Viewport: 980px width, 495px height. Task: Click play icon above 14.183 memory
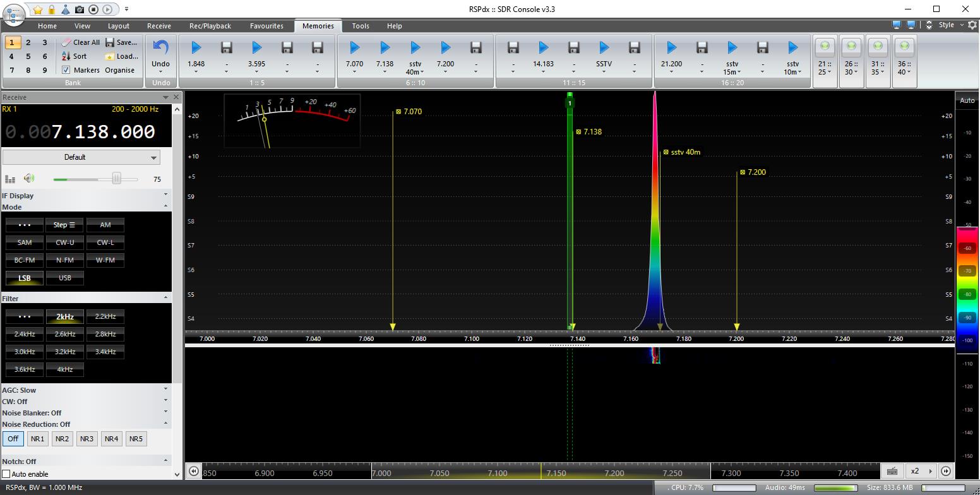click(543, 48)
